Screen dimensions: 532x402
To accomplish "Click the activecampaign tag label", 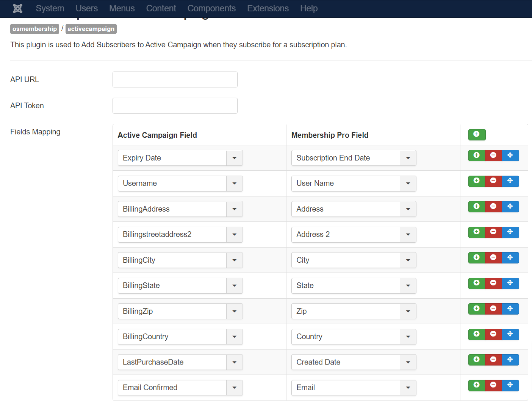I will click(91, 29).
